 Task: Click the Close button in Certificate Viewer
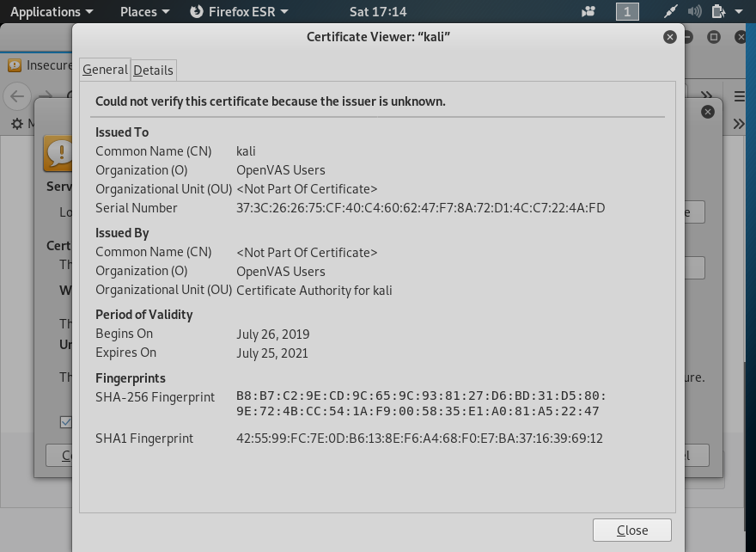pos(632,531)
